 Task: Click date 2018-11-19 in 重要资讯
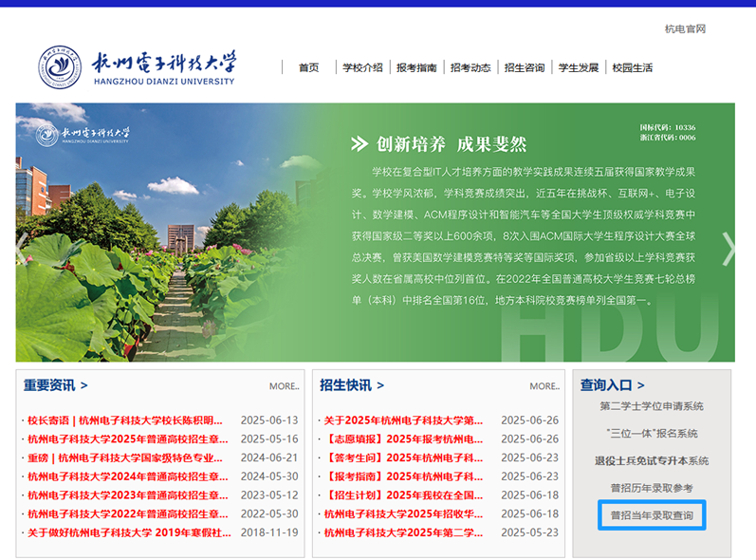coord(269,533)
